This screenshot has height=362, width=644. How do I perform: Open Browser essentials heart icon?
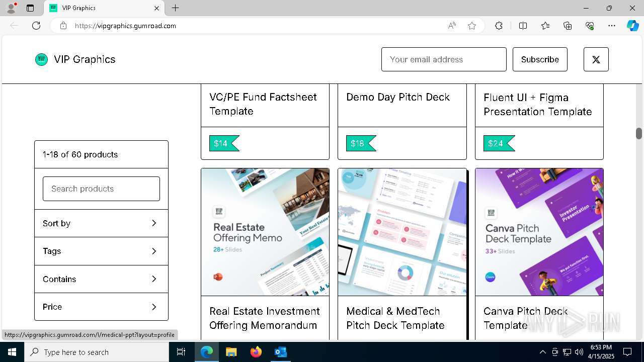point(590,26)
